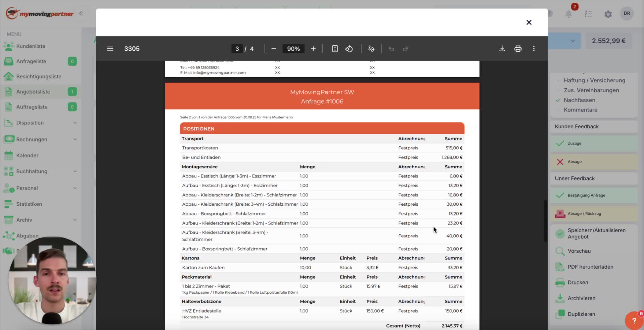Rotate the PDF page counterclockwise

pyautogui.click(x=349, y=49)
